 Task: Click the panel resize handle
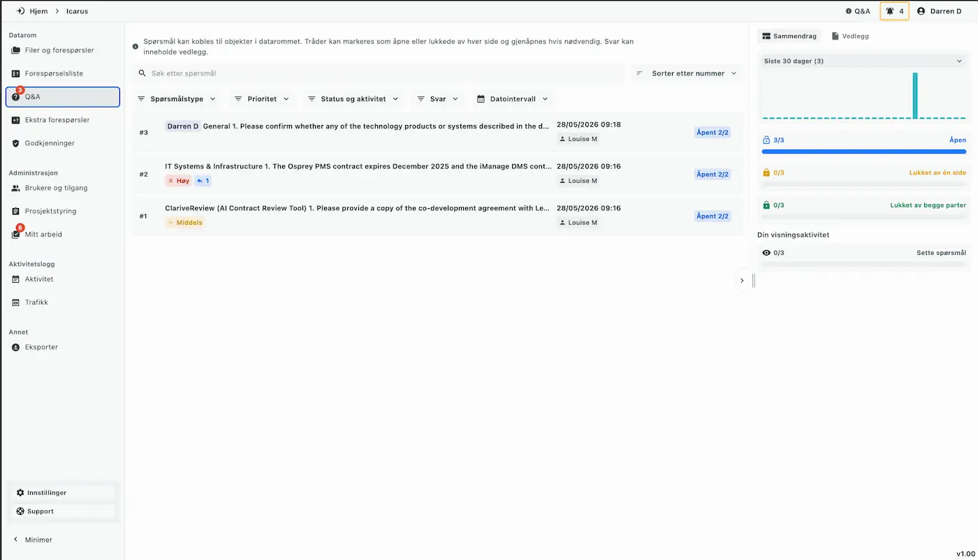(754, 281)
